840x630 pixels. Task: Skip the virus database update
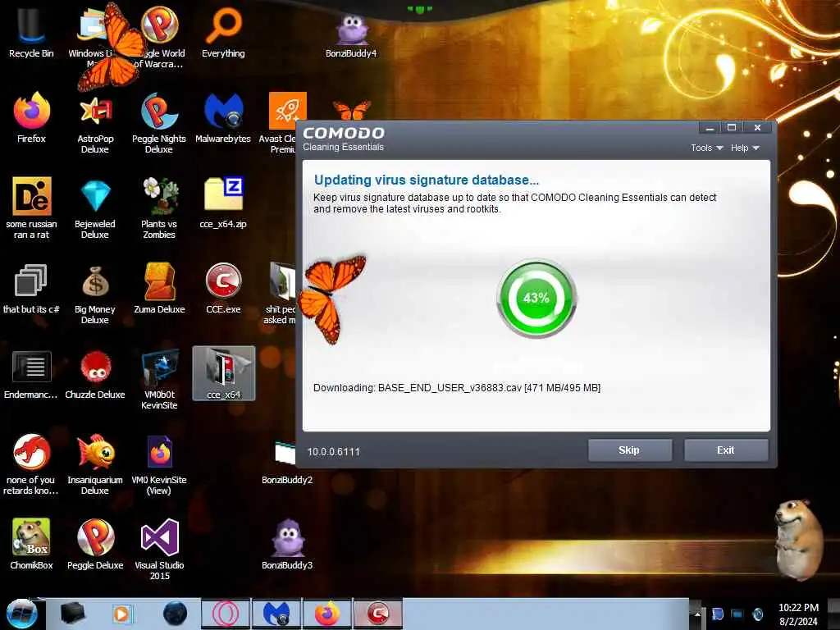[x=629, y=450]
